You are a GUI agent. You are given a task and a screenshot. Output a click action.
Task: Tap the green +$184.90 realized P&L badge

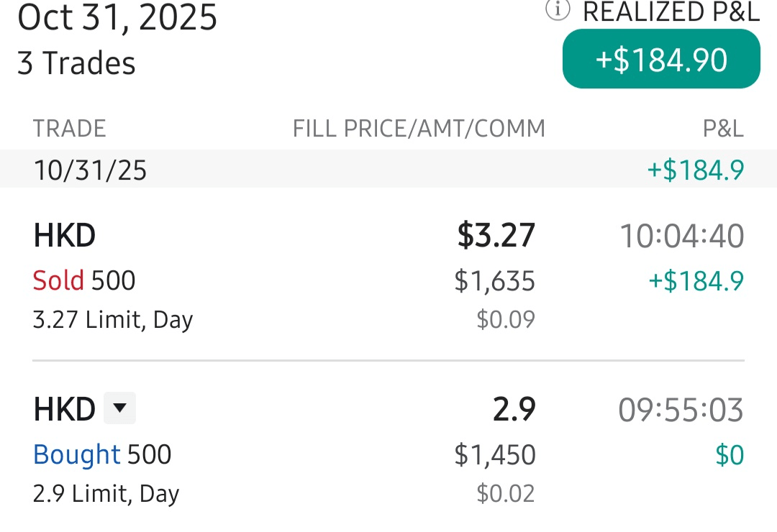click(661, 60)
